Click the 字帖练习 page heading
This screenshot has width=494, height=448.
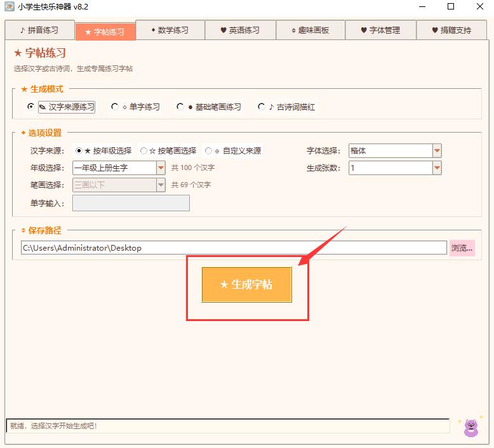tap(40, 53)
